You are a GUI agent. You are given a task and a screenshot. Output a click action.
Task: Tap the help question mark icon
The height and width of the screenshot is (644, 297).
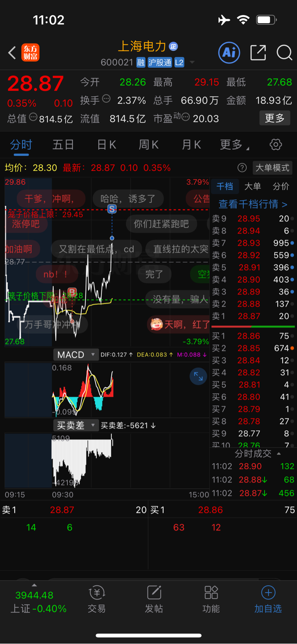[x=242, y=168]
